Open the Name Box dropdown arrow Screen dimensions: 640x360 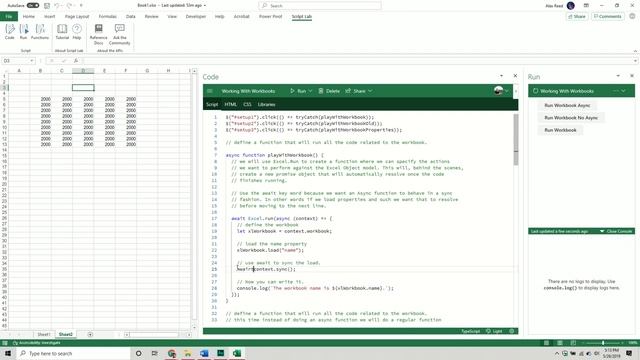[x=31, y=60]
